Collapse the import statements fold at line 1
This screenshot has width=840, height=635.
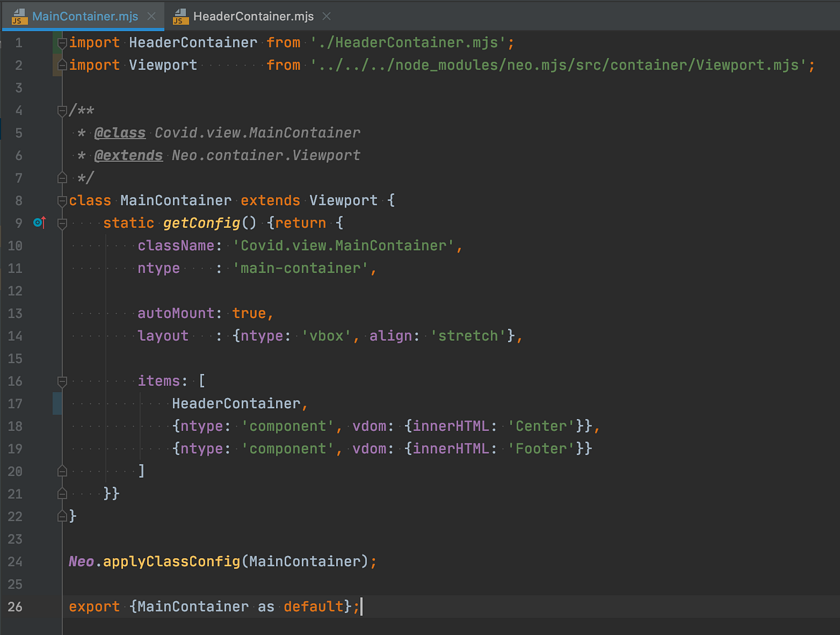tap(62, 42)
